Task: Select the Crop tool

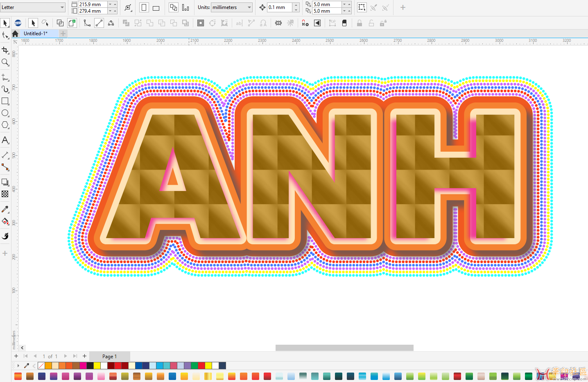Action: (x=5, y=50)
